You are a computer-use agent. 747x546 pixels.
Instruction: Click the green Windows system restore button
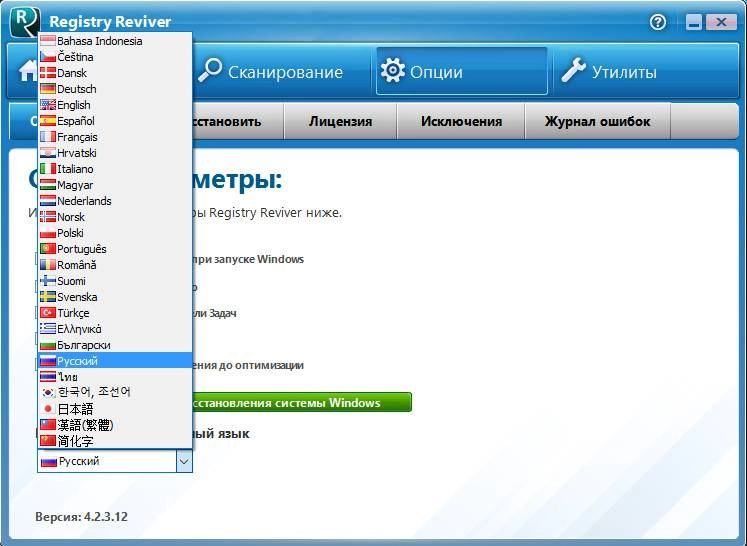coord(302,403)
